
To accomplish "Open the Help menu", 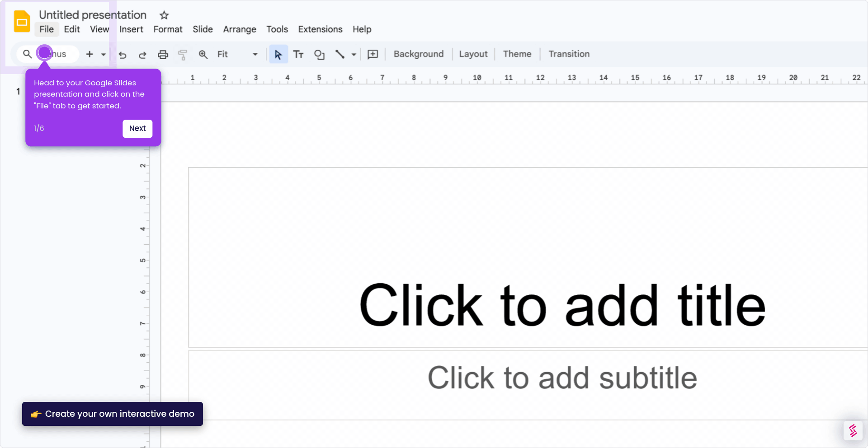I will point(362,29).
